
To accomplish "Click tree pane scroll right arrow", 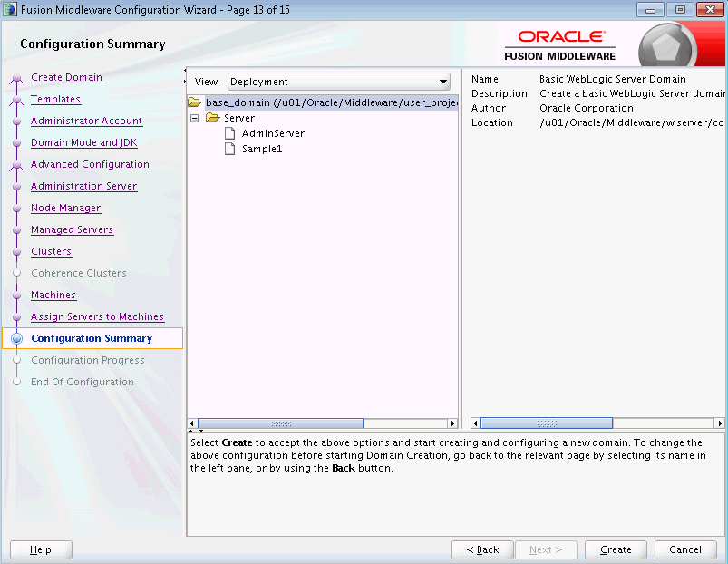I will coord(452,423).
